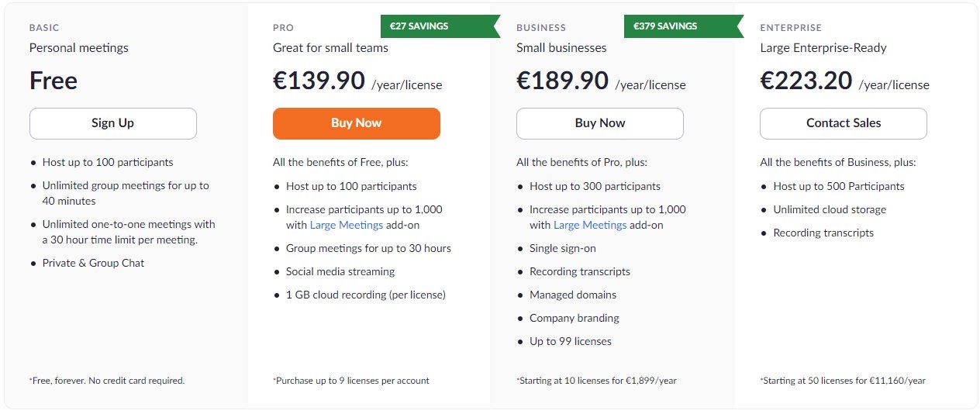Click the €139.90 Pro price

319,81
